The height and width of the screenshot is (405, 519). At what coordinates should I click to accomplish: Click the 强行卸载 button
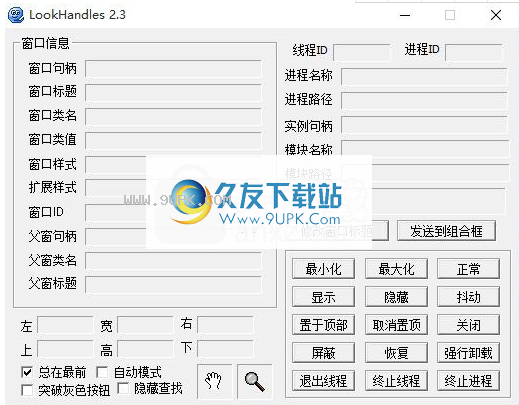pos(468,353)
